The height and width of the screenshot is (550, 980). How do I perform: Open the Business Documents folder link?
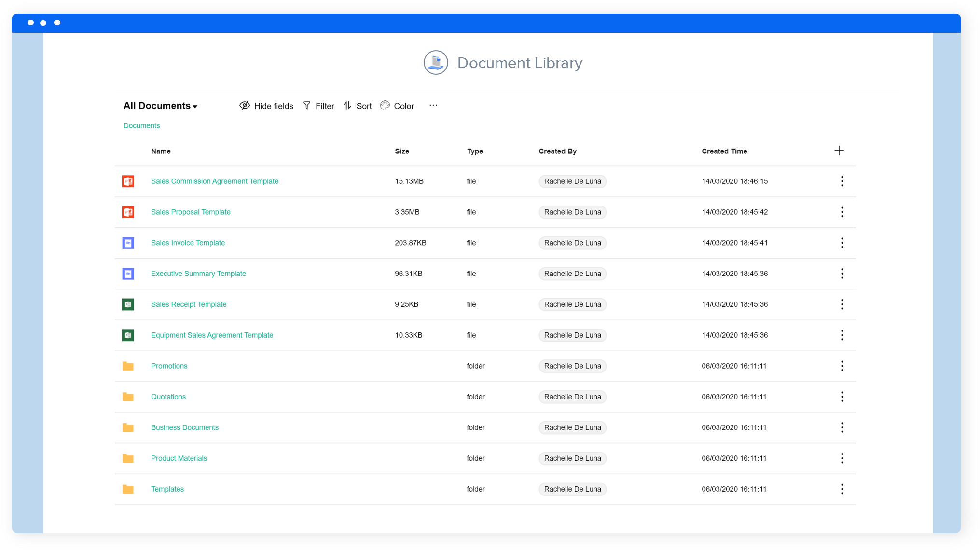[x=185, y=427]
